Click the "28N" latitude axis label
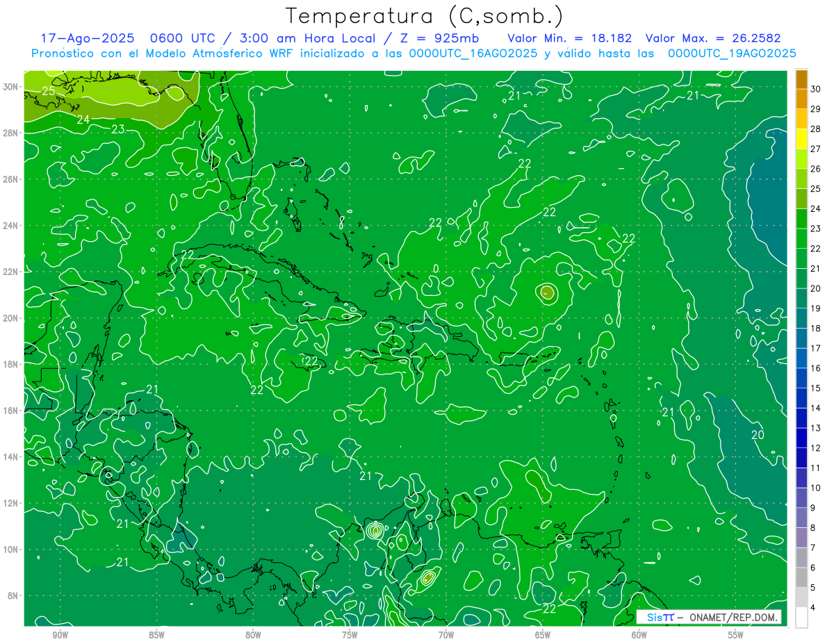 (x=10, y=133)
